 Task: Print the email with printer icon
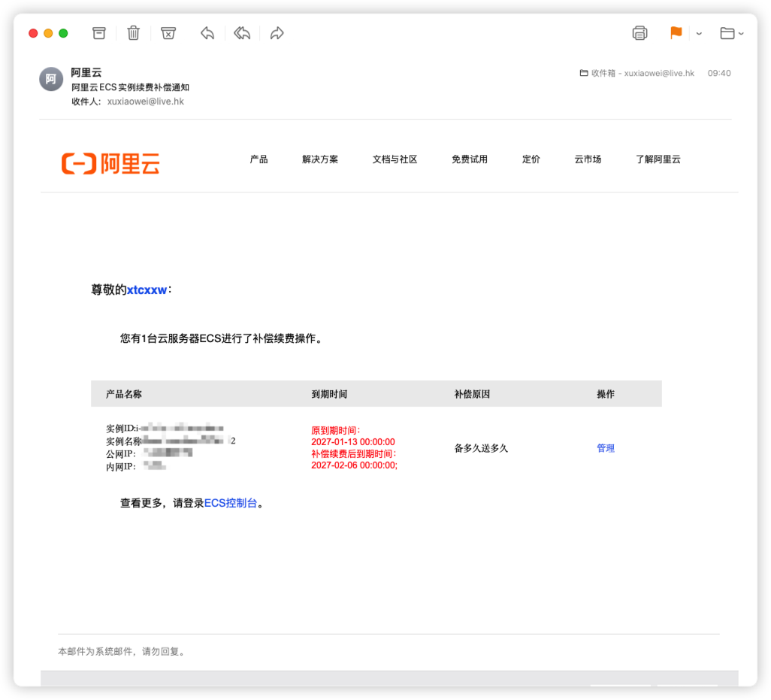coord(639,33)
